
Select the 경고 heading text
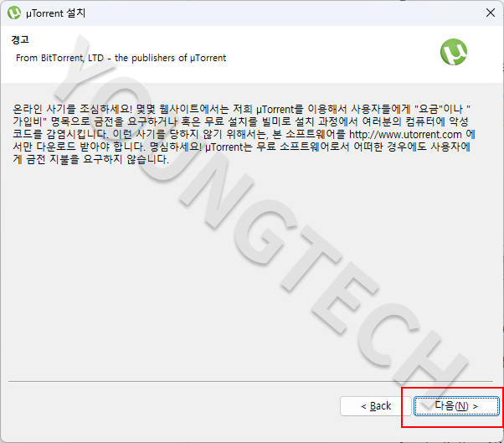coord(20,40)
